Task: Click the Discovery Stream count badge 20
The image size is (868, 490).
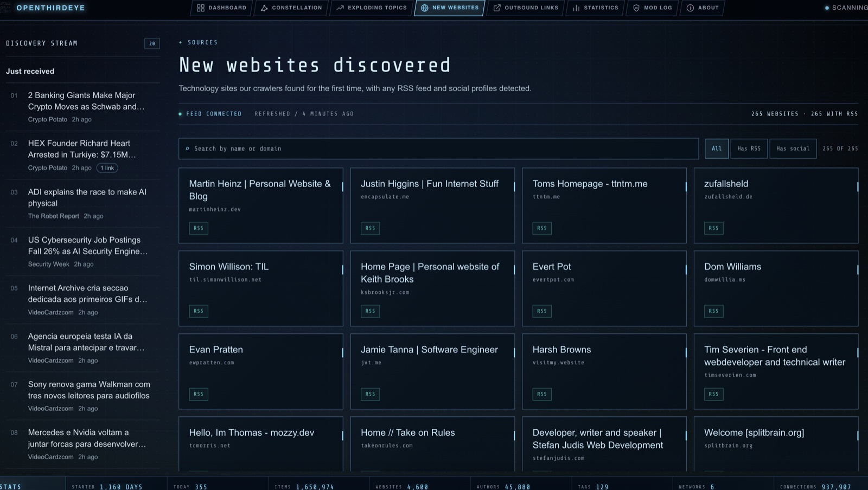Action: point(152,43)
